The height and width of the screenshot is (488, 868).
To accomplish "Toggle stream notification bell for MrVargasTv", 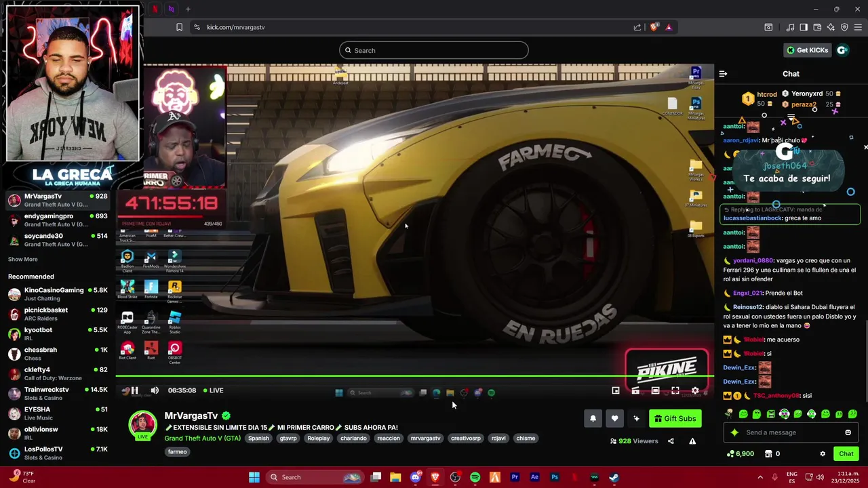I will pyautogui.click(x=593, y=418).
